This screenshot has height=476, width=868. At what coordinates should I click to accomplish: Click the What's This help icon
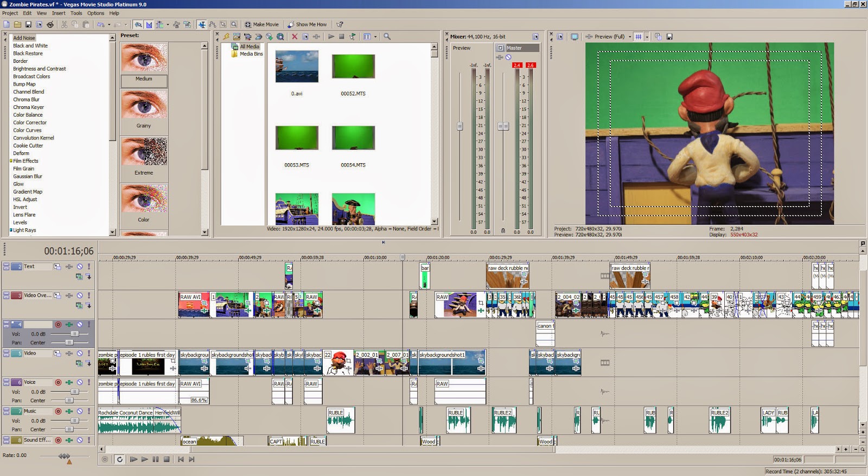(340, 24)
